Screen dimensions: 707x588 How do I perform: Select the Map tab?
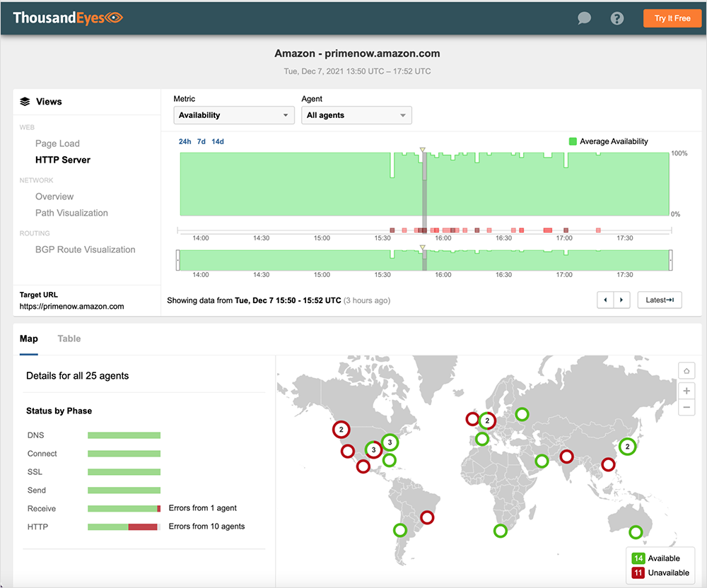29,339
